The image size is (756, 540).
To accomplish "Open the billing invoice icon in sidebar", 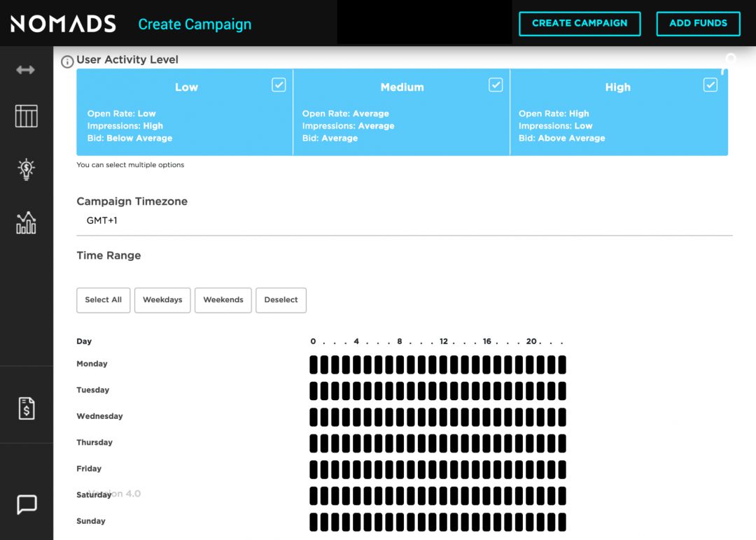I will [26, 408].
